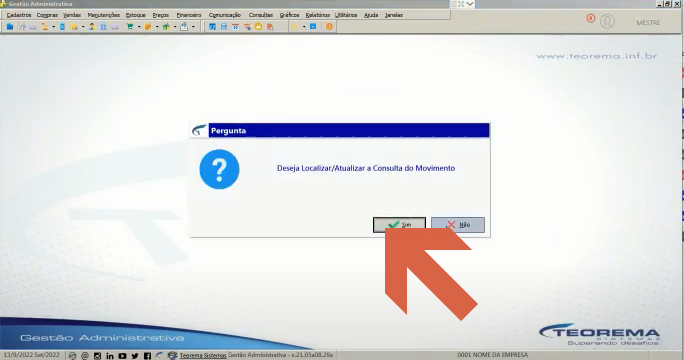
Task: Click the support icon left of Teorema Sistemas
Action: coord(173,356)
